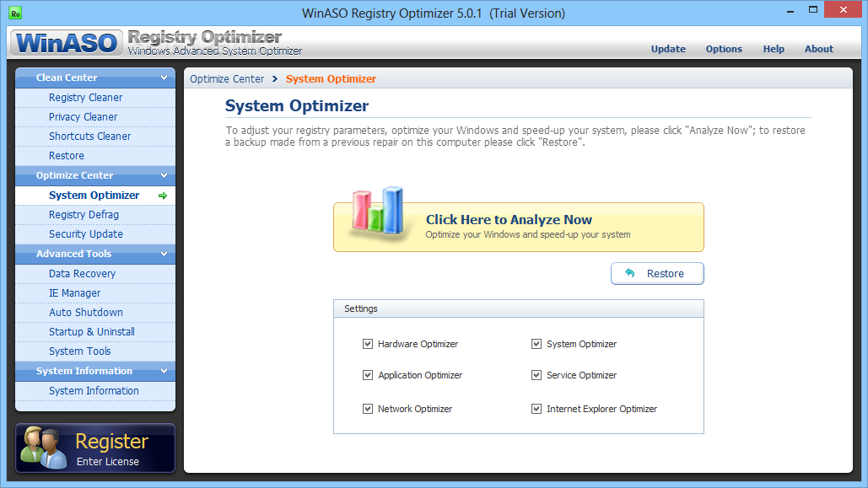Click Register Enter License button
The height and width of the screenshot is (488, 868).
coord(95,448)
